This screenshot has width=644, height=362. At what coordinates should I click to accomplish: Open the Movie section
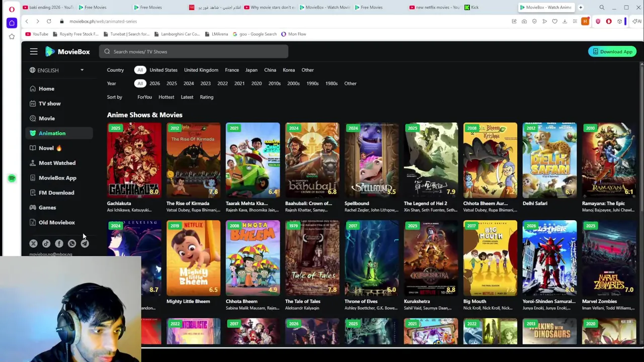(x=58, y=118)
